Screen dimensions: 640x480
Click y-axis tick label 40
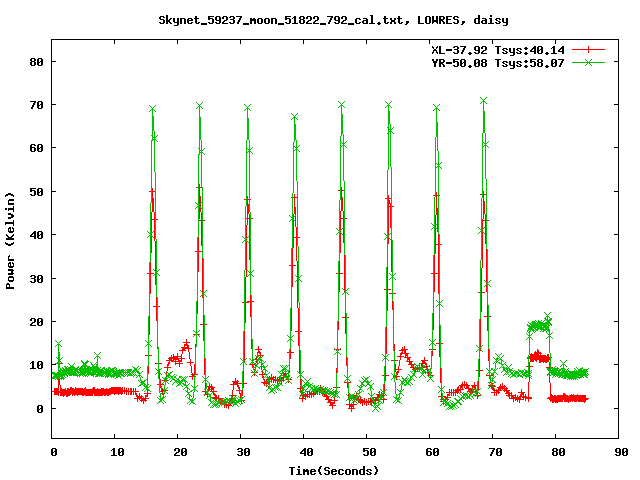click(x=36, y=235)
